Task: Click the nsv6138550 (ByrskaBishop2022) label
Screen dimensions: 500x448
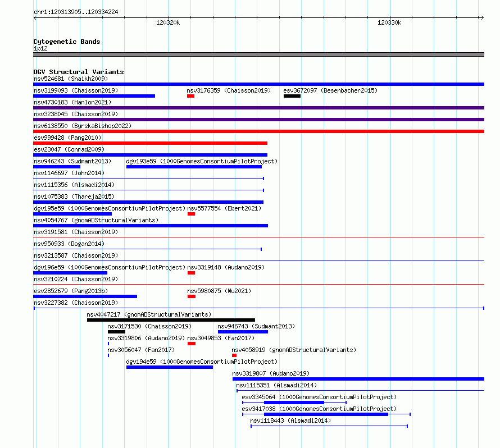Action: [x=83, y=126]
